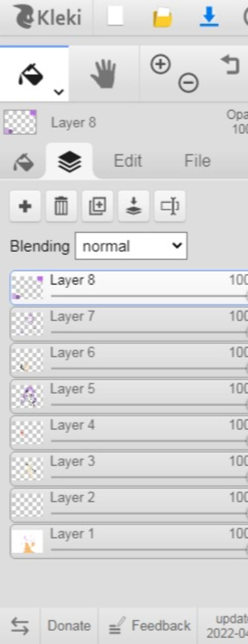Click the Feedback button
The height and width of the screenshot is (644, 248).
tap(149, 626)
